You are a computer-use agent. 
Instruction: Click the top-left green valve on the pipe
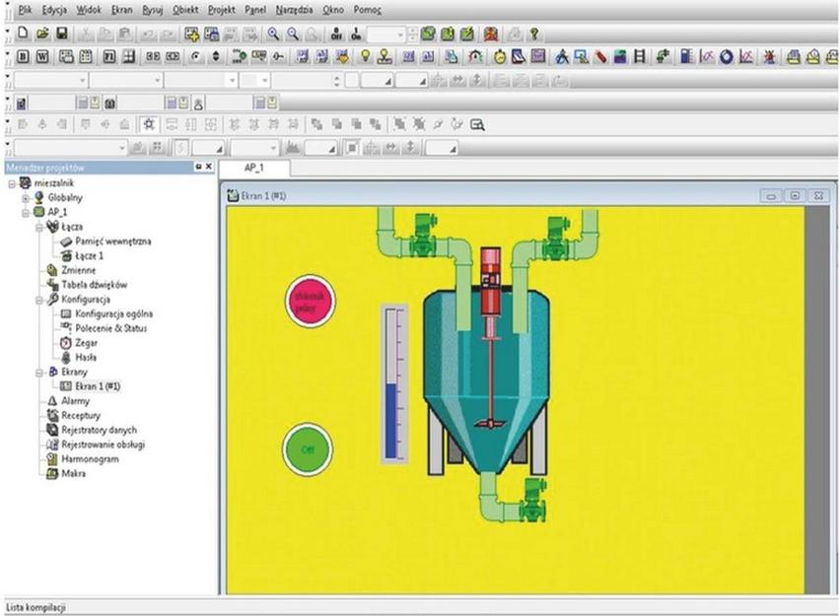coord(424,238)
